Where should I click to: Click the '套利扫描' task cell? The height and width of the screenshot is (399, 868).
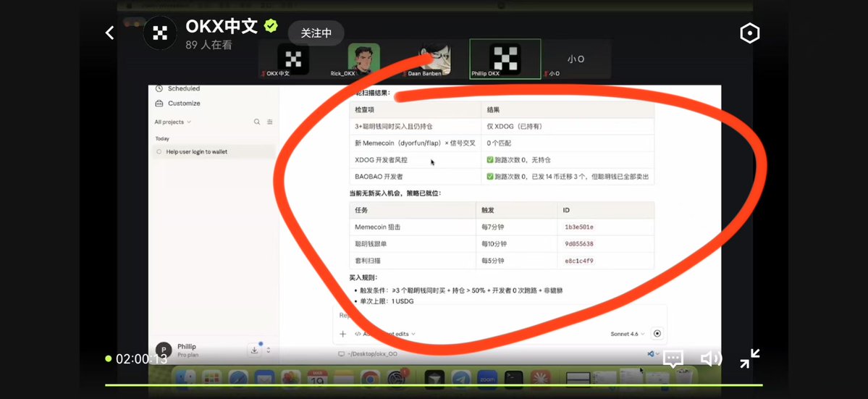(413, 261)
